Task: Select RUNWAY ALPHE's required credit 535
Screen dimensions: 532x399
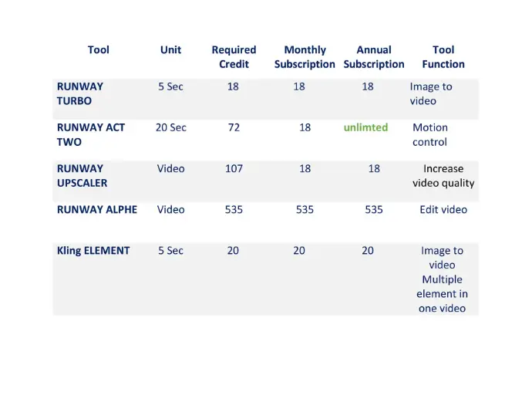Action: (x=234, y=209)
